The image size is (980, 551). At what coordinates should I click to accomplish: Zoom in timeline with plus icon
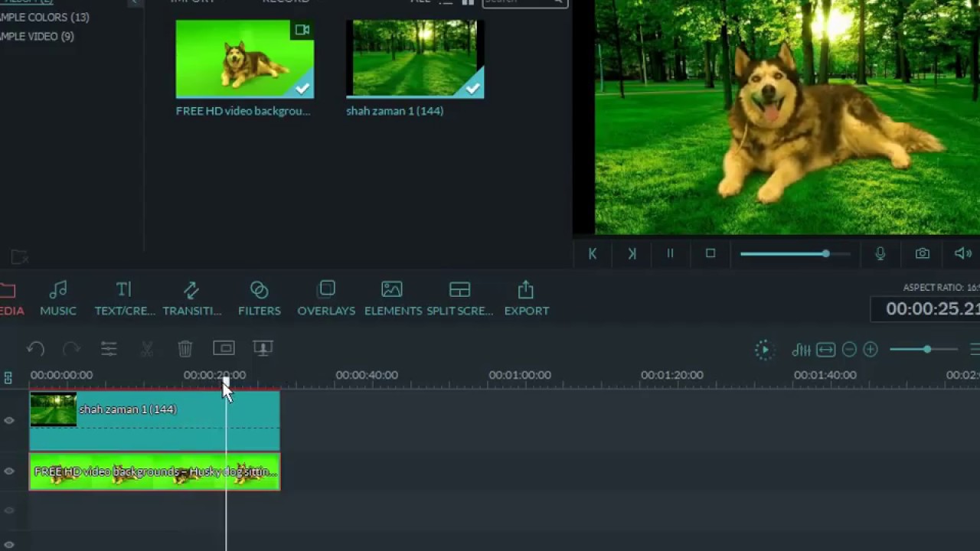[x=871, y=350]
